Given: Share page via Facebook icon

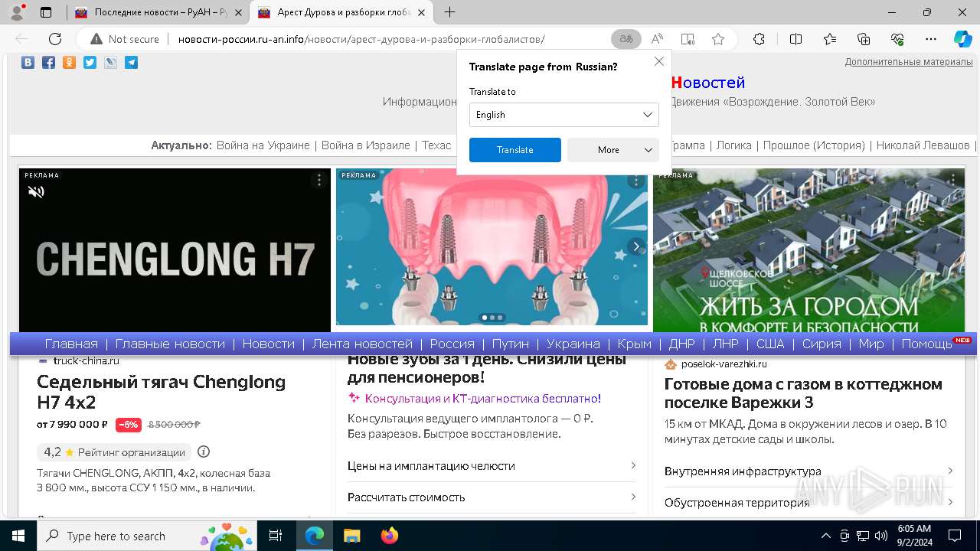Looking at the screenshot, I should 48,63.
